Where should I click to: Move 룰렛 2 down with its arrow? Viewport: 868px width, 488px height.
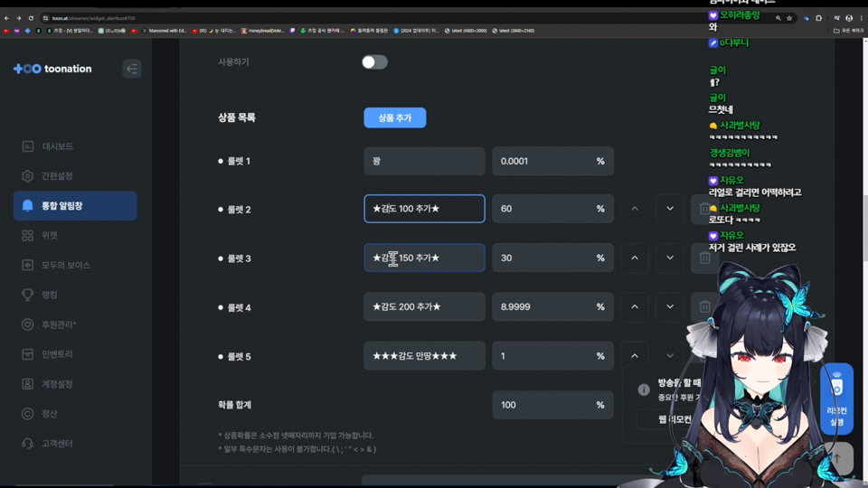[670, 209]
